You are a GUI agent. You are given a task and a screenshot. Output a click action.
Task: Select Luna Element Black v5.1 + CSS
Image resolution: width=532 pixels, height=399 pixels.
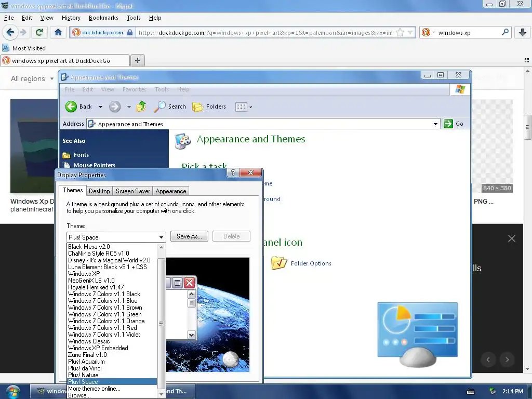[x=112, y=267]
